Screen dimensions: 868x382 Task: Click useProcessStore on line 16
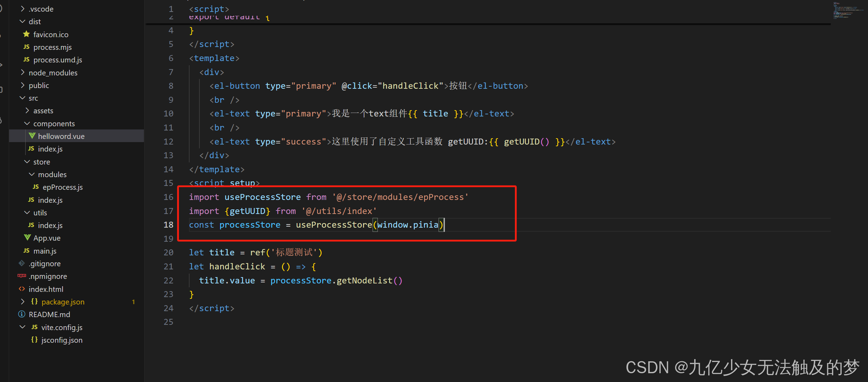(x=263, y=197)
